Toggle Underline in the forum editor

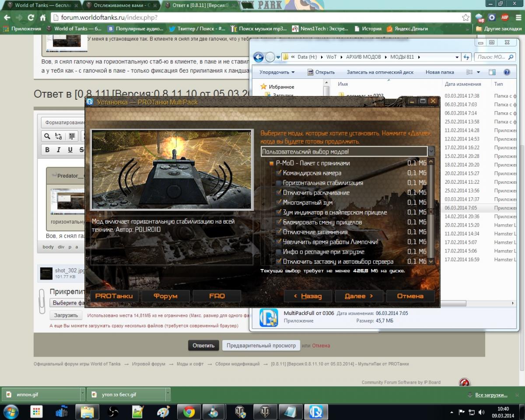pos(70,150)
